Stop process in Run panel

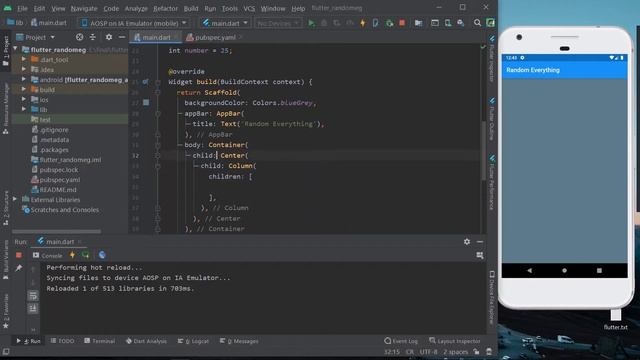click(x=19, y=255)
